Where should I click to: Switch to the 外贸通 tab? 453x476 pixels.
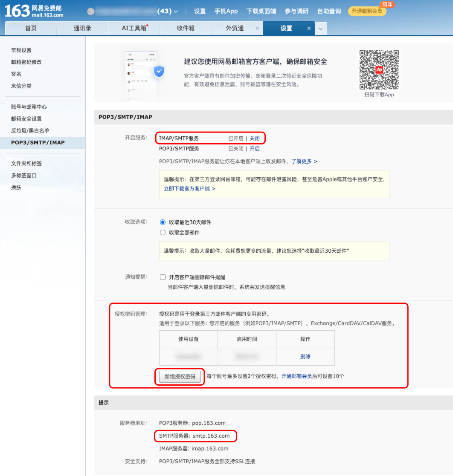coord(235,28)
